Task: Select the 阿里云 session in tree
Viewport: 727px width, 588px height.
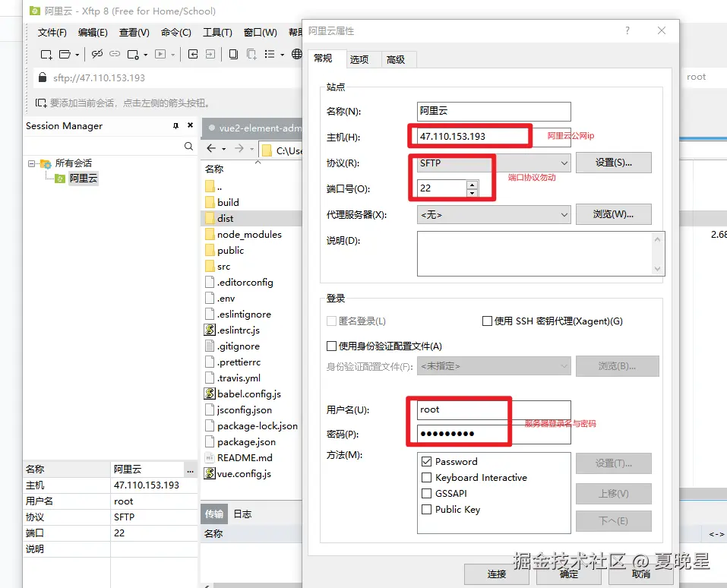Action: click(x=83, y=178)
